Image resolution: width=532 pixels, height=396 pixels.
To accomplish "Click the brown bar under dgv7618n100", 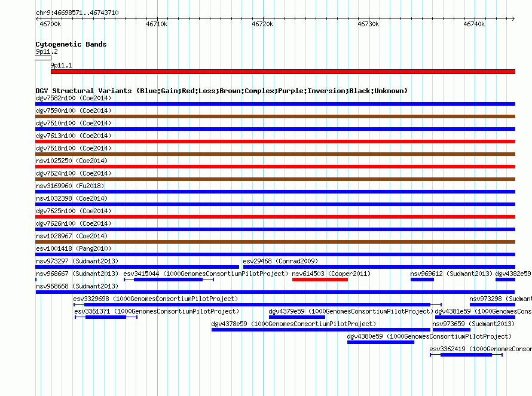I will 275,154.
